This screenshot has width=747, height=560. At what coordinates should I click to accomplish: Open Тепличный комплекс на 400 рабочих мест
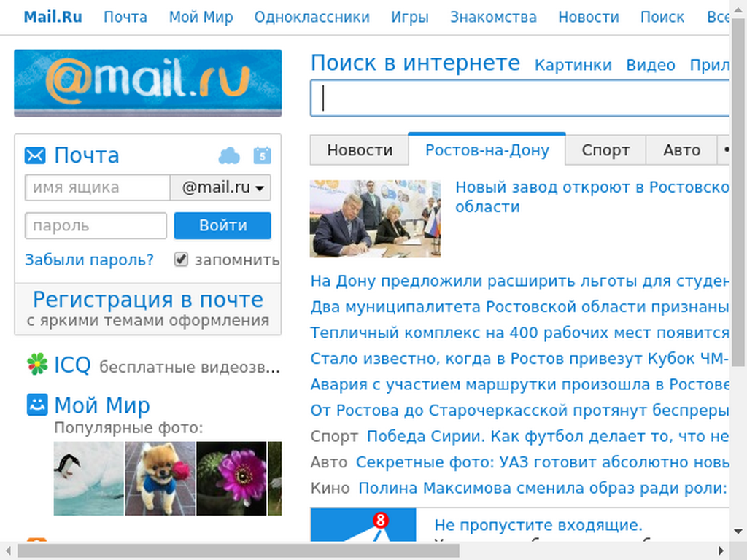click(519, 332)
